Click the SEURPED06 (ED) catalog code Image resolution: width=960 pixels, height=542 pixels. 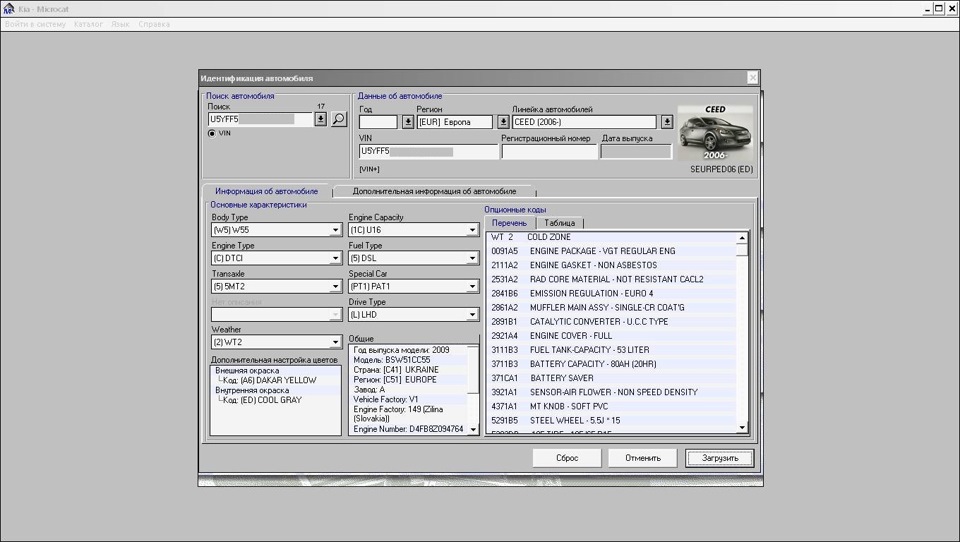(x=721, y=169)
